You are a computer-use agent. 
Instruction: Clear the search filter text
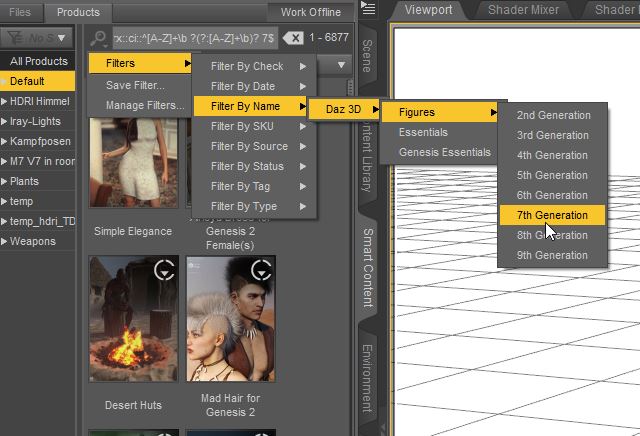point(293,38)
